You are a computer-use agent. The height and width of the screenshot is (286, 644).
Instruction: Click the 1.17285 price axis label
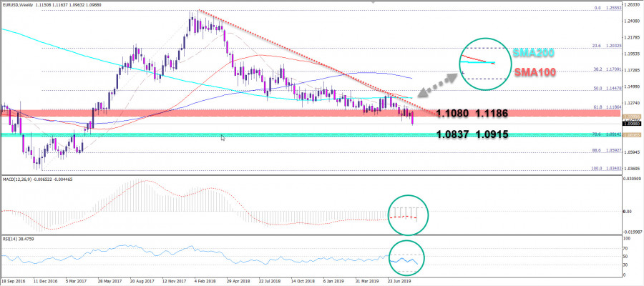click(x=630, y=71)
